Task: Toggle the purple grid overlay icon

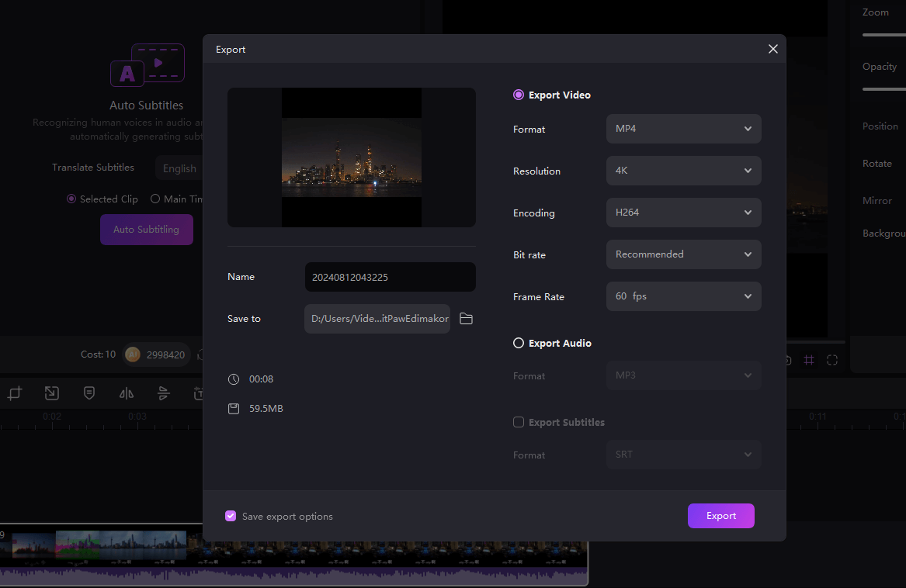Action: pyautogui.click(x=809, y=360)
